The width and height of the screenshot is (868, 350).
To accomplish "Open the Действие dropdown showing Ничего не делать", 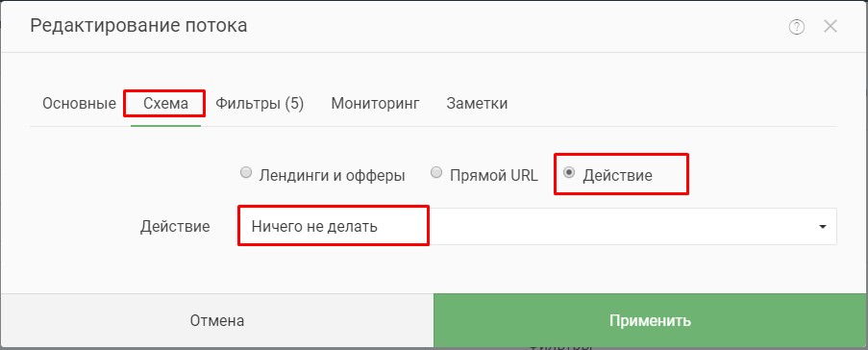I will (537, 226).
